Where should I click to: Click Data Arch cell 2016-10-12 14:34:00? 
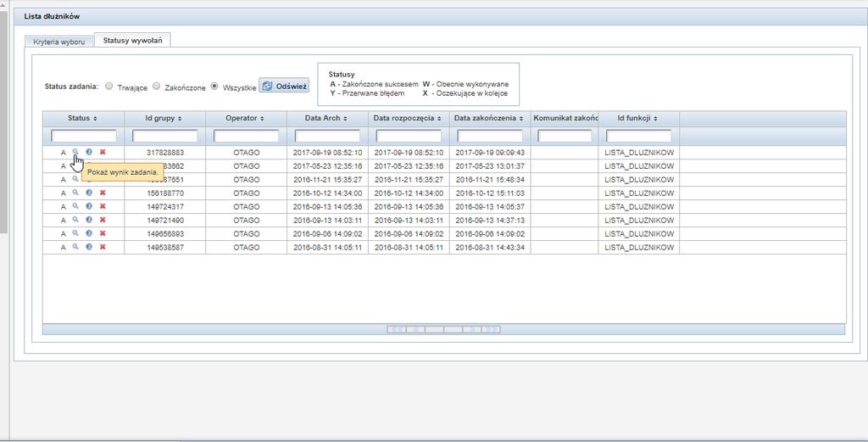(x=328, y=193)
